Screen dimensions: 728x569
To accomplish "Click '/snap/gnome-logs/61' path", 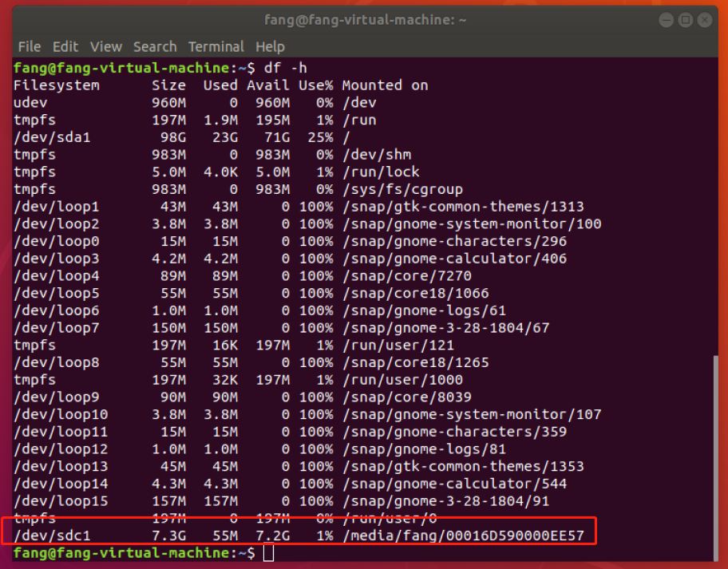I will pyautogui.click(x=424, y=310).
